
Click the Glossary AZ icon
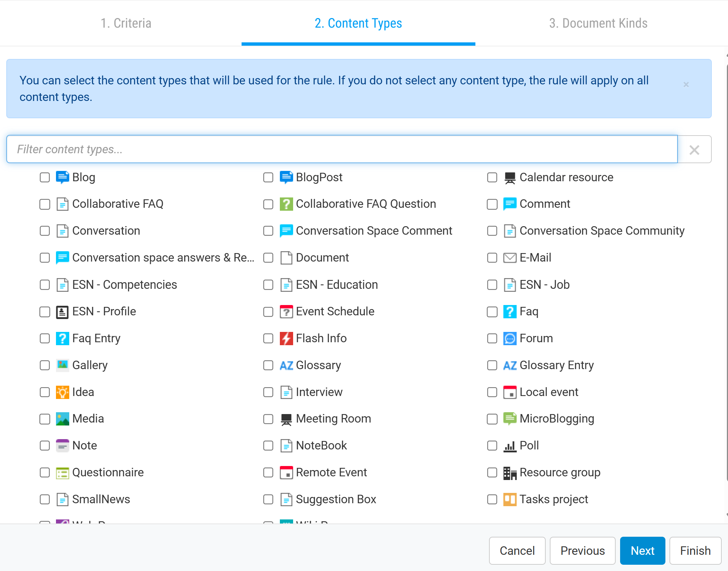click(x=286, y=365)
